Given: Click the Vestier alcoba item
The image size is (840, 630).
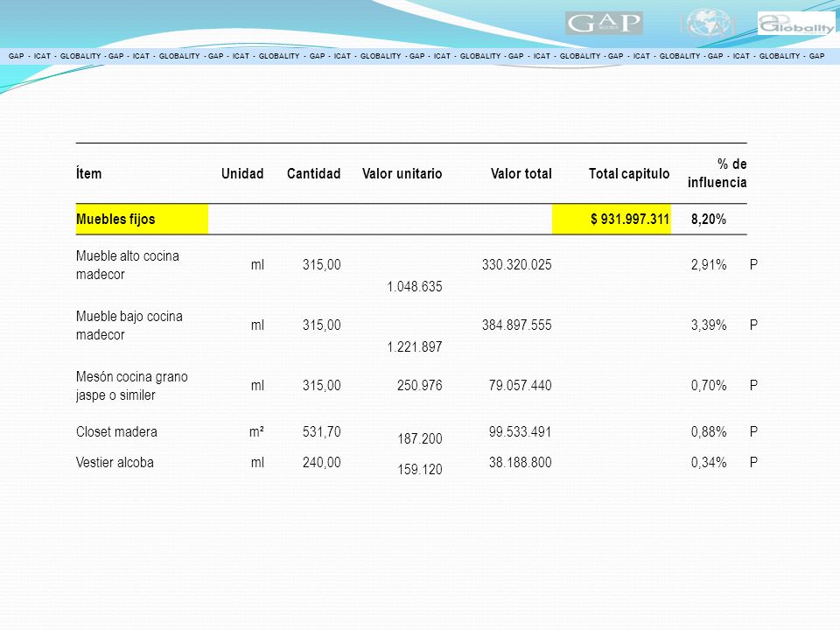Looking at the screenshot, I should pos(115,462).
